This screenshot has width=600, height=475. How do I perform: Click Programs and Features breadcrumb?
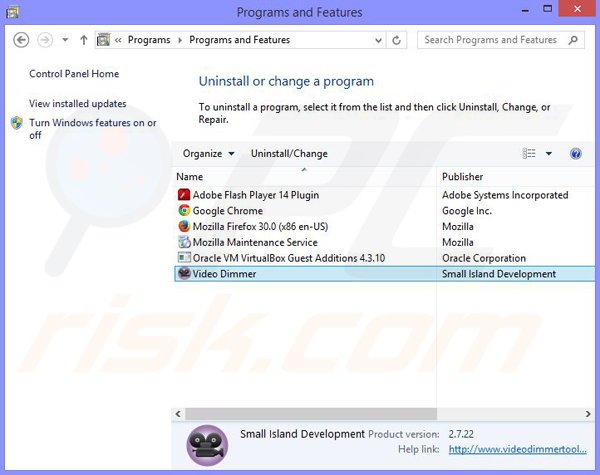coord(240,40)
